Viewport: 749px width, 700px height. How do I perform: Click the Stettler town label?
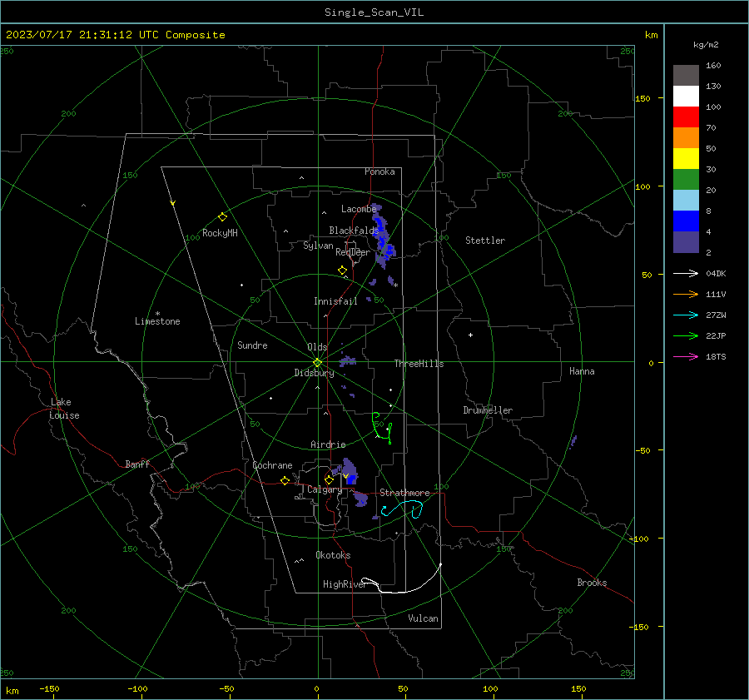point(485,241)
